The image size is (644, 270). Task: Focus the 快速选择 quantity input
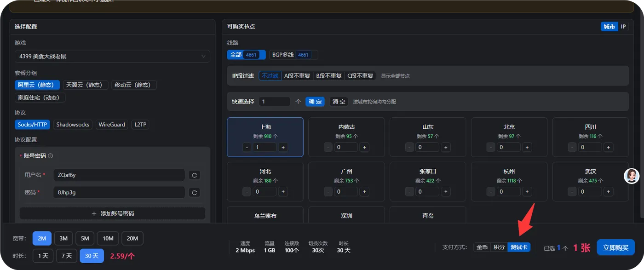click(x=274, y=102)
